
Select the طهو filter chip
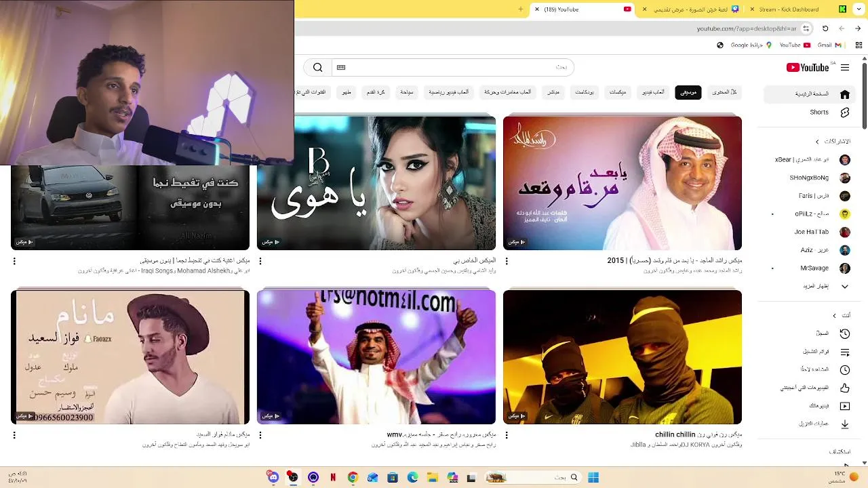click(x=347, y=92)
